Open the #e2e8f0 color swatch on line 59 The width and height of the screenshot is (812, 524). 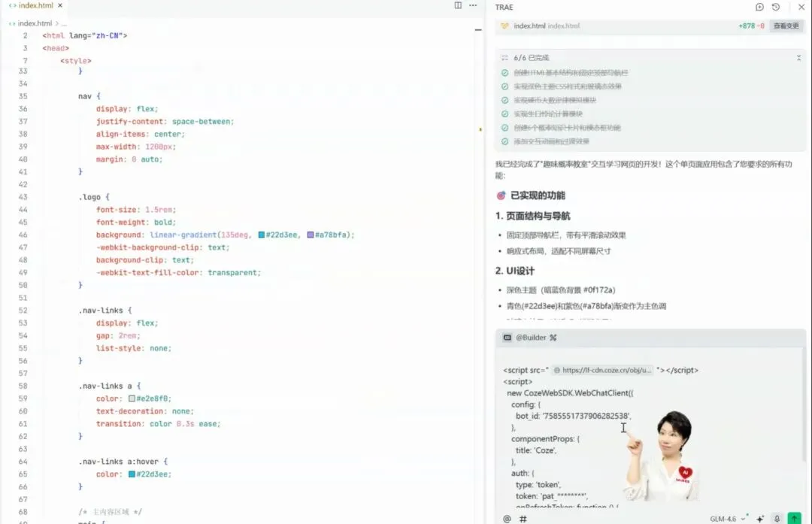[x=132, y=398]
